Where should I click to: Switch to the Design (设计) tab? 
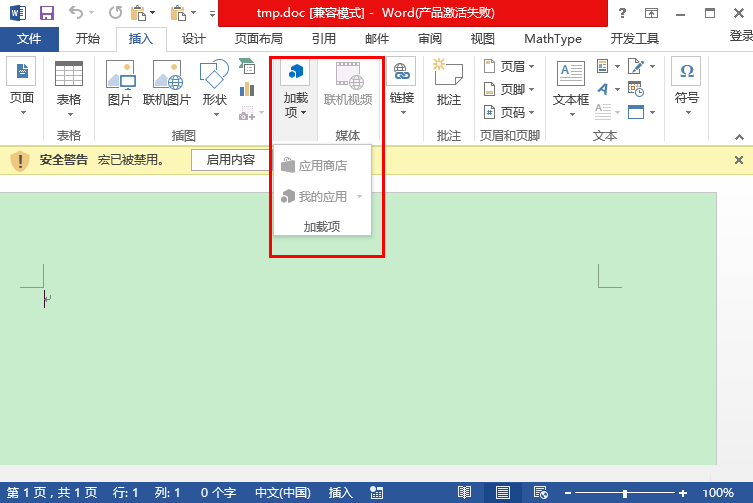[x=194, y=39]
